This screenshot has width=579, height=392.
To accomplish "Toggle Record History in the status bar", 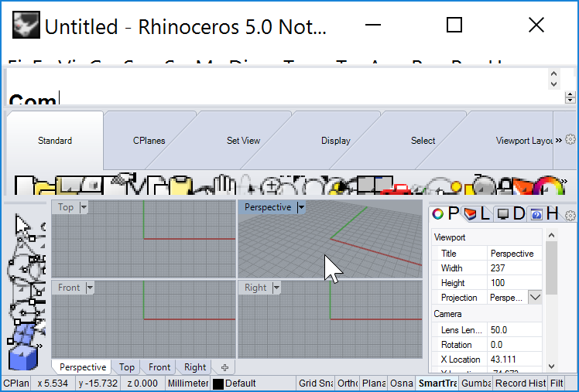I will tap(520, 383).
